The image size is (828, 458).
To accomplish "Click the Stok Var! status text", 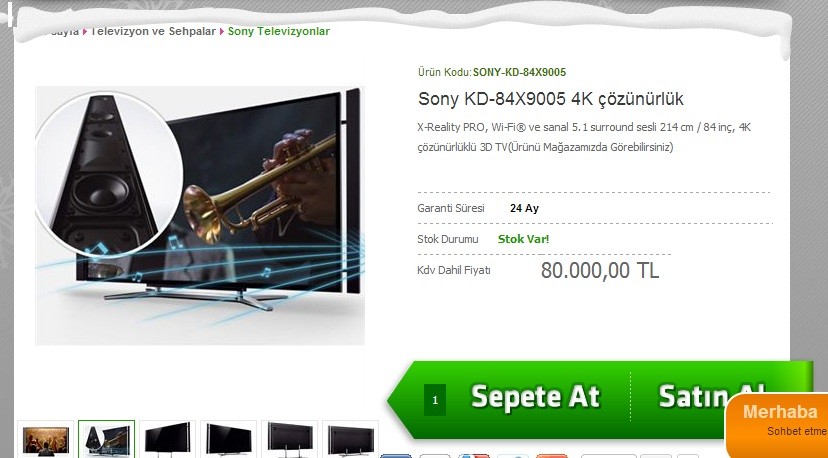I will click(523, 239).
